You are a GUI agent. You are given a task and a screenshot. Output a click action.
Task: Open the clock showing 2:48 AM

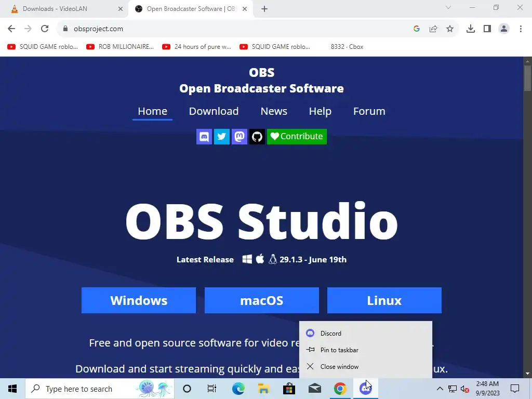click(487, 389)
